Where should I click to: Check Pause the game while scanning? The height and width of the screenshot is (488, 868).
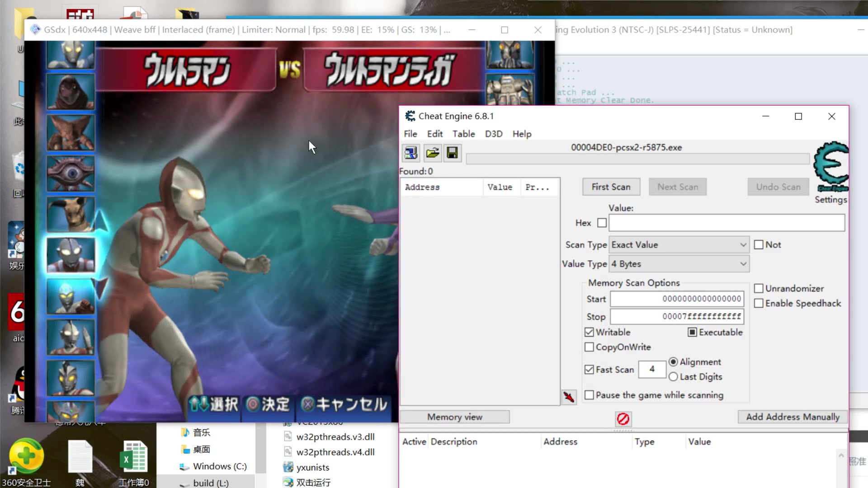(x=589, y=395)
